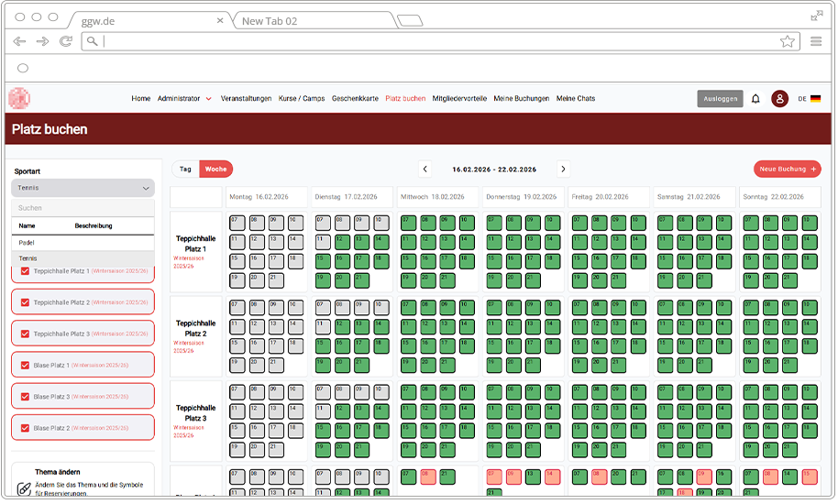Close the ggw.de tab
838x504 pixels.
tap(220, 21)
